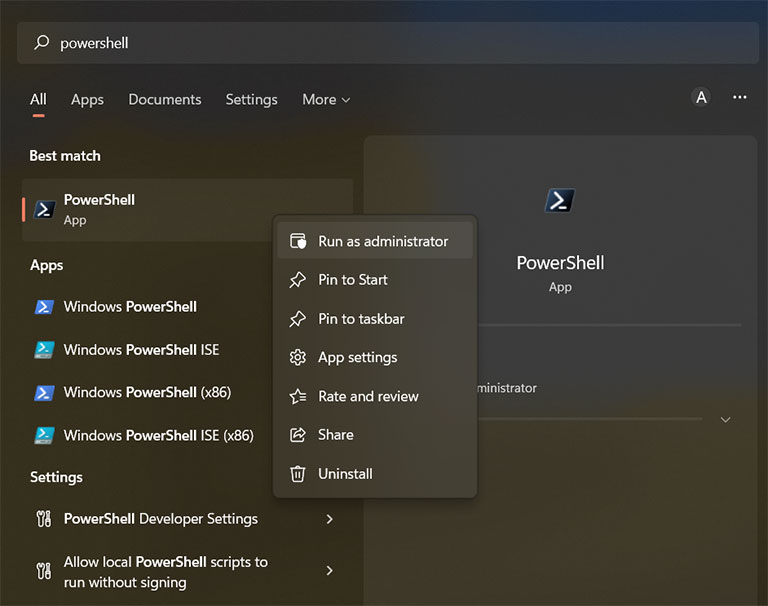
Task: Open the account avatar labeled A
Action: [x=701, y=97]
